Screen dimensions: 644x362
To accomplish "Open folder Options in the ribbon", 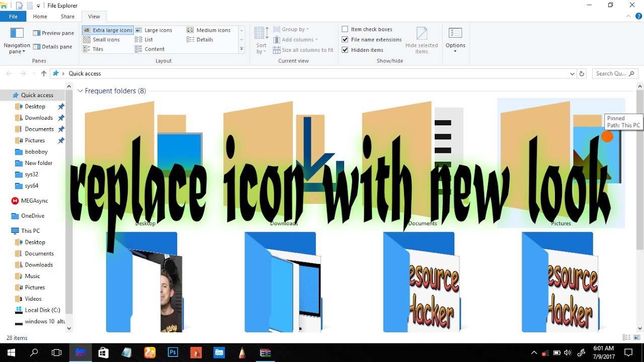I will click(455, 39).
